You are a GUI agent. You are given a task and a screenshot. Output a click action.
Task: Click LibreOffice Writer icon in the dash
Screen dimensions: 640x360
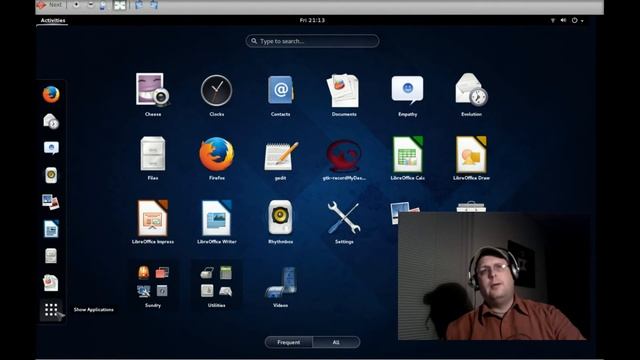51,229
